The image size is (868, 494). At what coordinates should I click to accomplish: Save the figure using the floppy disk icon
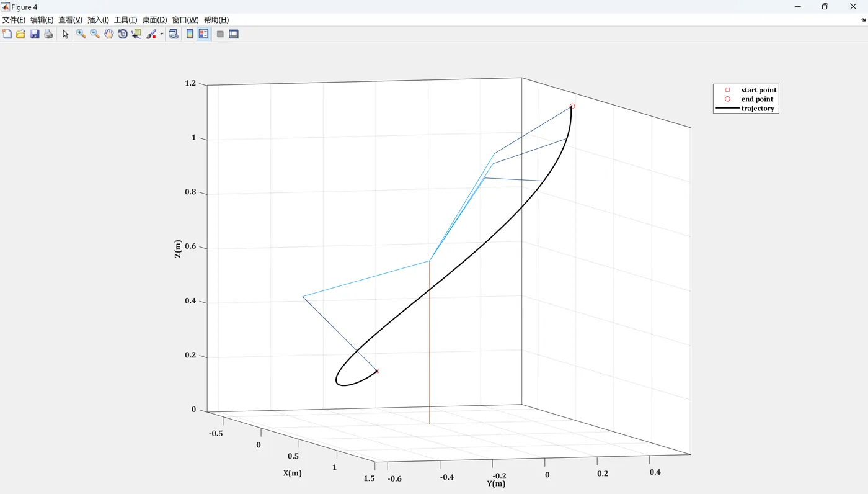coord(35,34)
